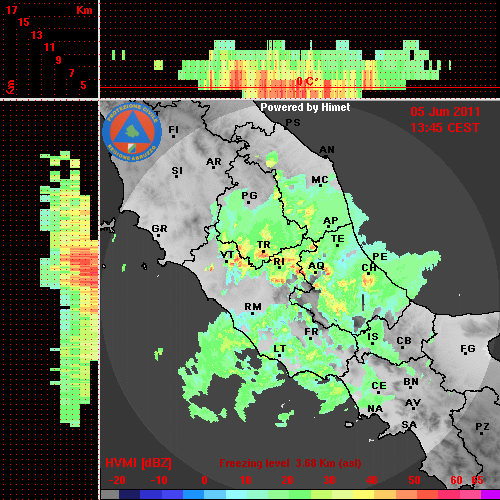Viewport: 500px width, 500px height.
Task: Click the 05 Jun 2011 date stamp
Action: 445,112
